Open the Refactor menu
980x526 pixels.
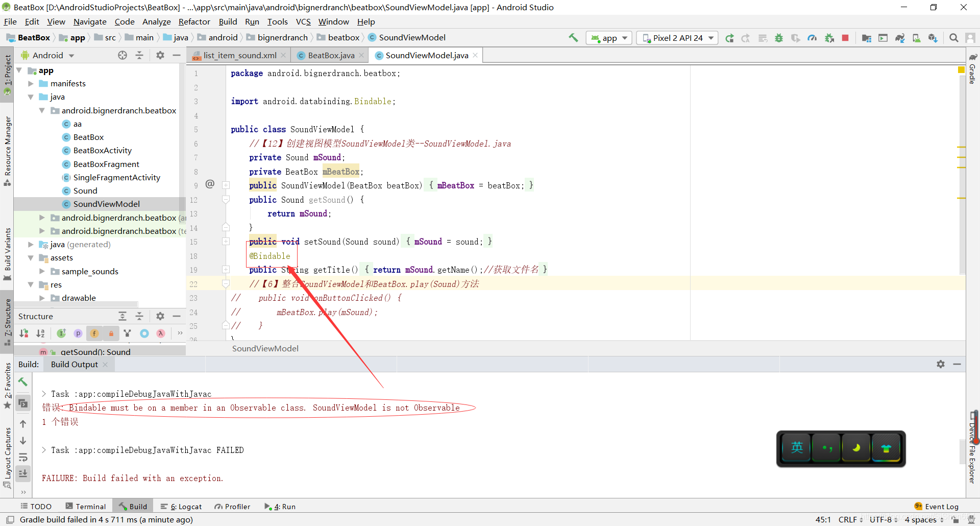tap(194, 21)
